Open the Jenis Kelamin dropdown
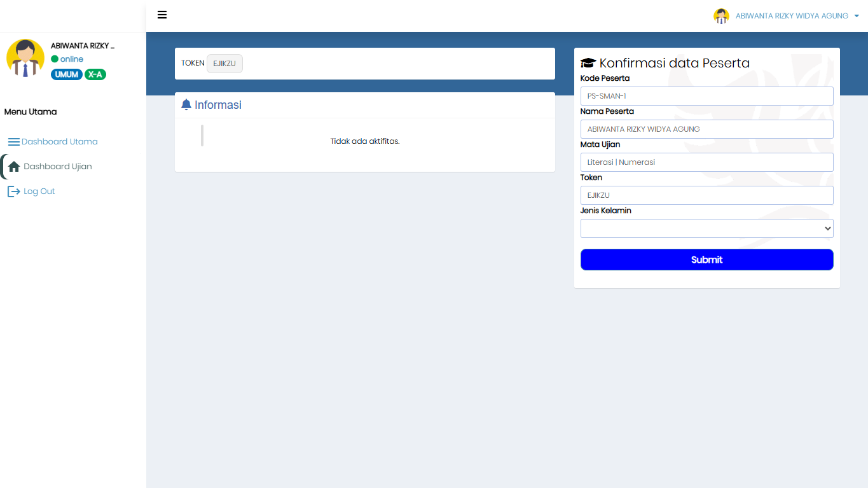 tap(706, 228)
